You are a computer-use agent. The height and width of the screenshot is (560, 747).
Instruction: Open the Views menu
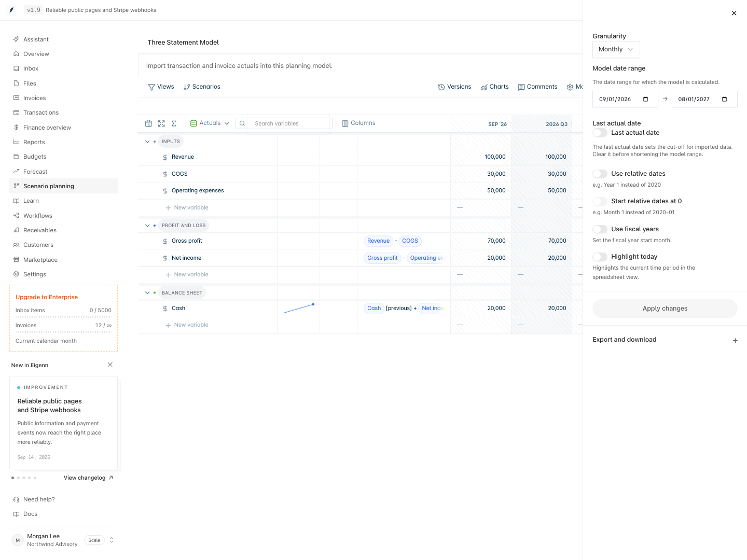(161, 87)
